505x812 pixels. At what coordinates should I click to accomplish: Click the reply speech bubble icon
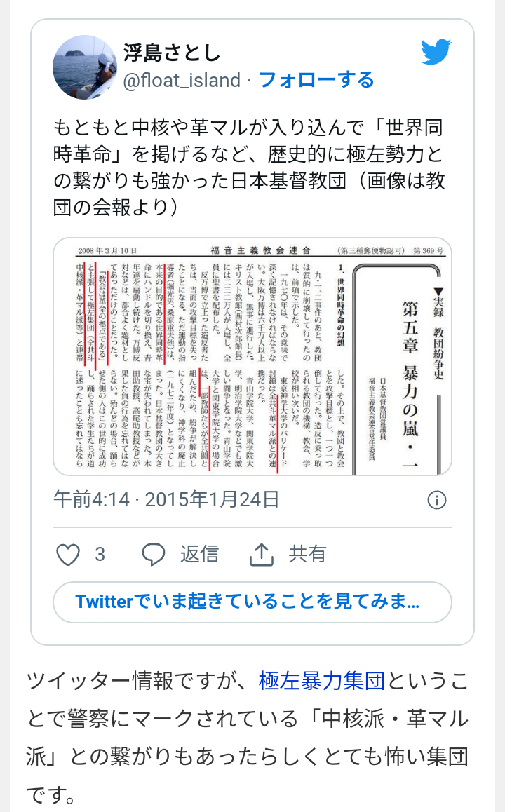pos(154,555)
